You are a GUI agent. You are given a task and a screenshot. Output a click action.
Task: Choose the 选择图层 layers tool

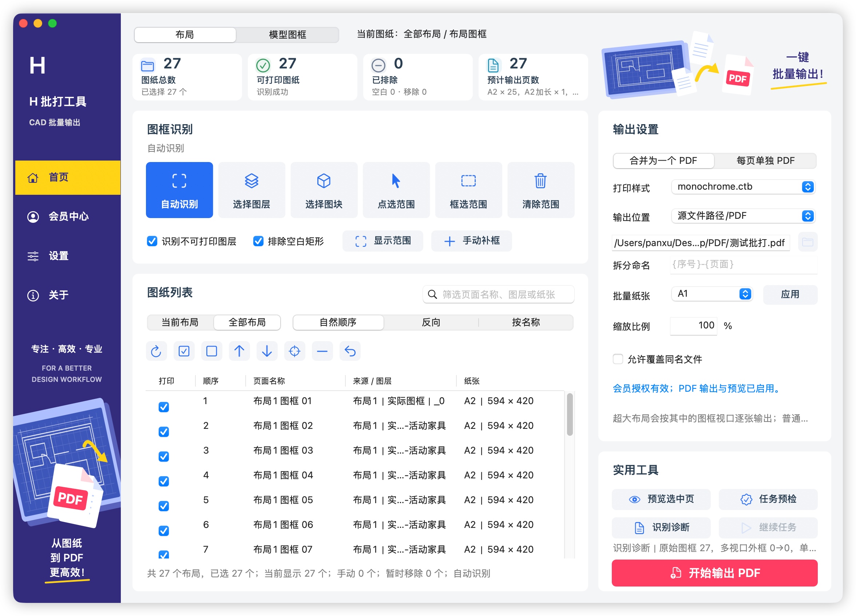pos(251,190)
